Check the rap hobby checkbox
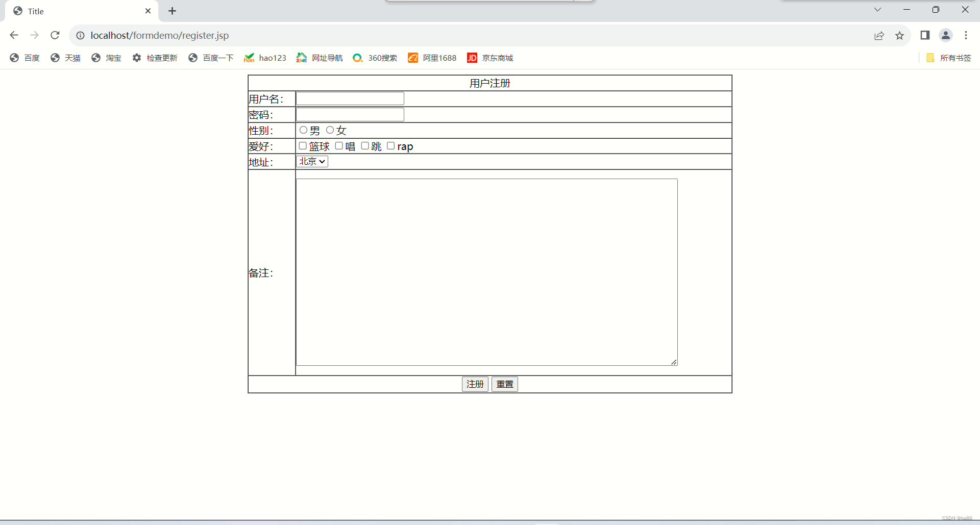 (x=391, y=146)
